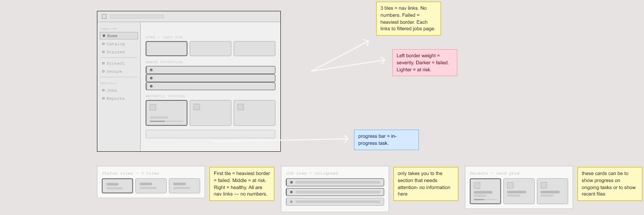644x215 pixels.
Task: Select the yellow '3 tiles = nav links' sticky note
Action: pyautogui.click(x=408, y=18)
